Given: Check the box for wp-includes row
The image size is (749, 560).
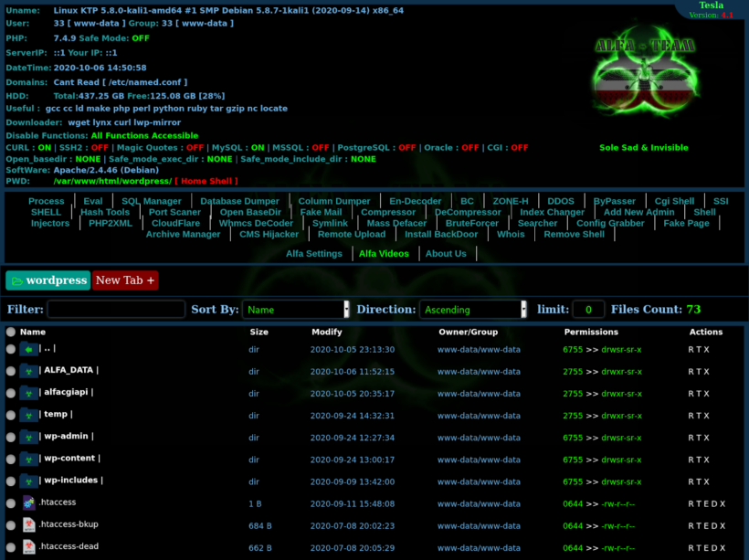Looking at the screenshot, I should tap(11, 481).
